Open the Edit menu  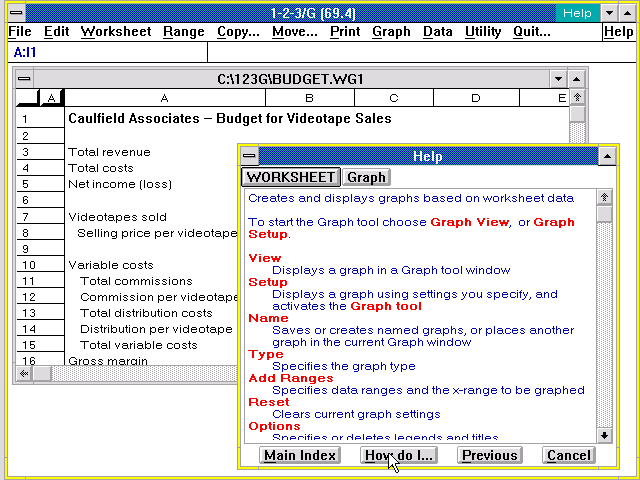[56, 32]
